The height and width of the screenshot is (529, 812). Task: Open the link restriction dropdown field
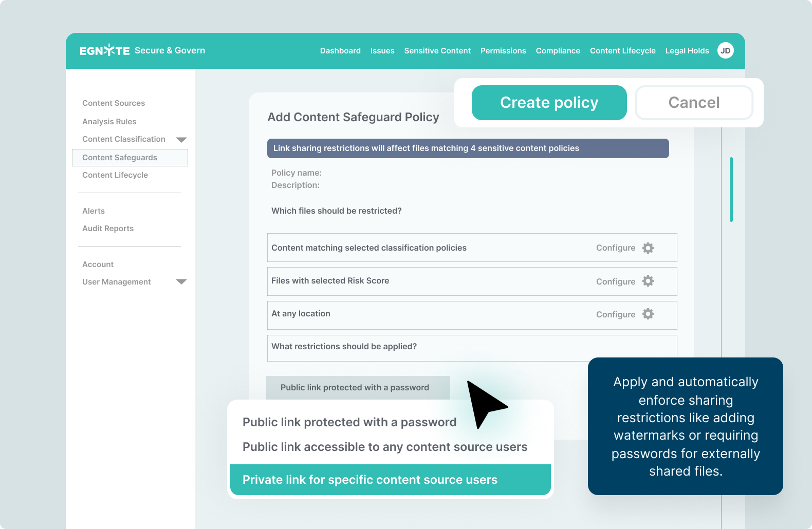click(358, 388)
